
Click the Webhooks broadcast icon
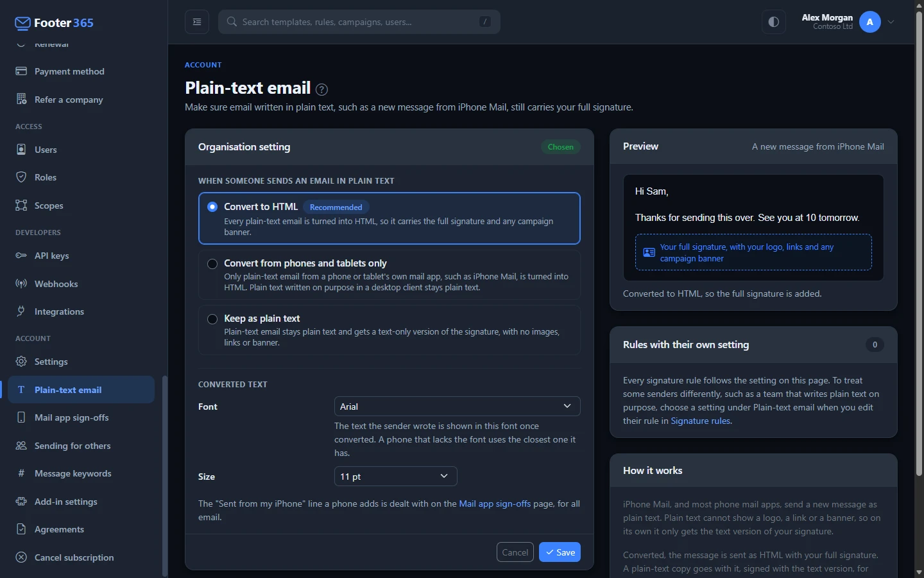(x=21, y=284)
